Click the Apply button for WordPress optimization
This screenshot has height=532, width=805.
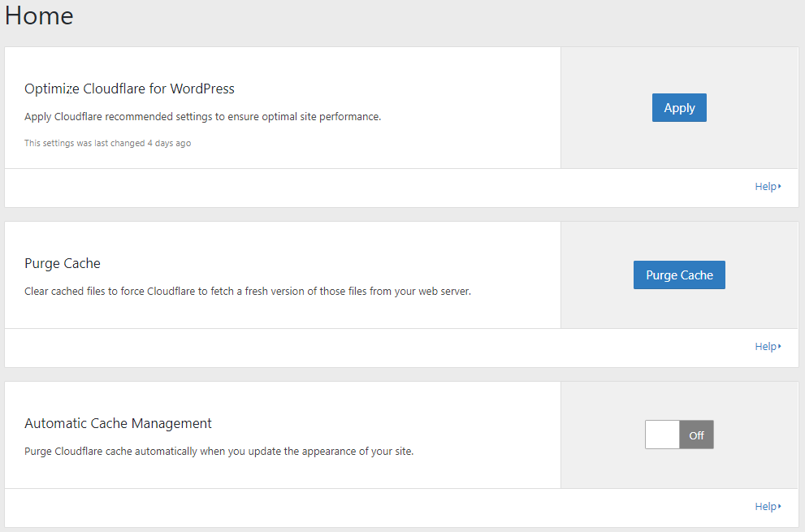click(x=679, y=108)
